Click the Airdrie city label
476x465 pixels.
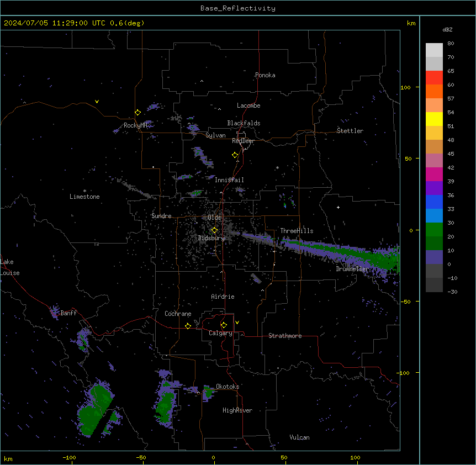[x=223, y=297]
